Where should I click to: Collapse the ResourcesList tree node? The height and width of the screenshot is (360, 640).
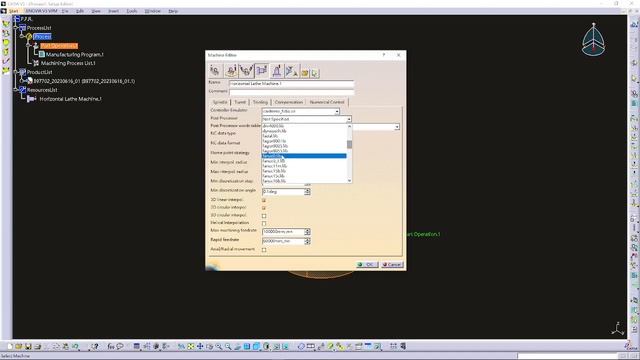click(x=16, y=90)
